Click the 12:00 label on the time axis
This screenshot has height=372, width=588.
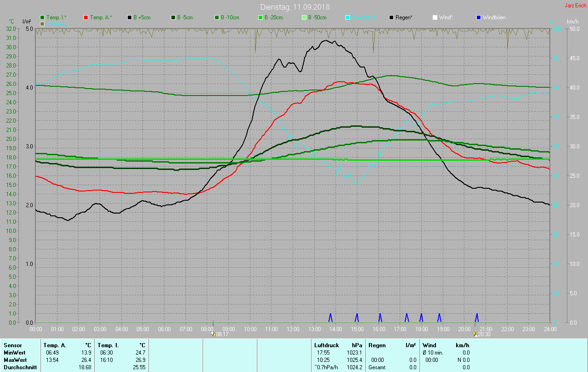tap(293, 329)
